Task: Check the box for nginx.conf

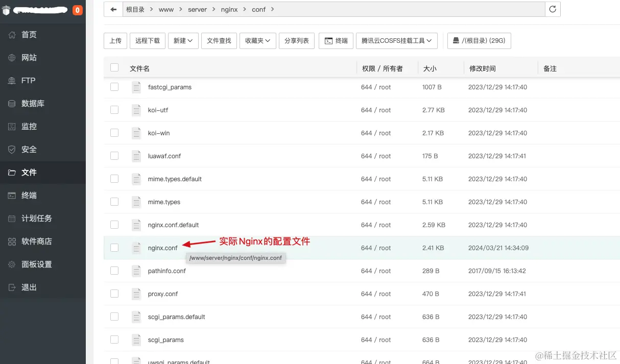Action: 114,248
